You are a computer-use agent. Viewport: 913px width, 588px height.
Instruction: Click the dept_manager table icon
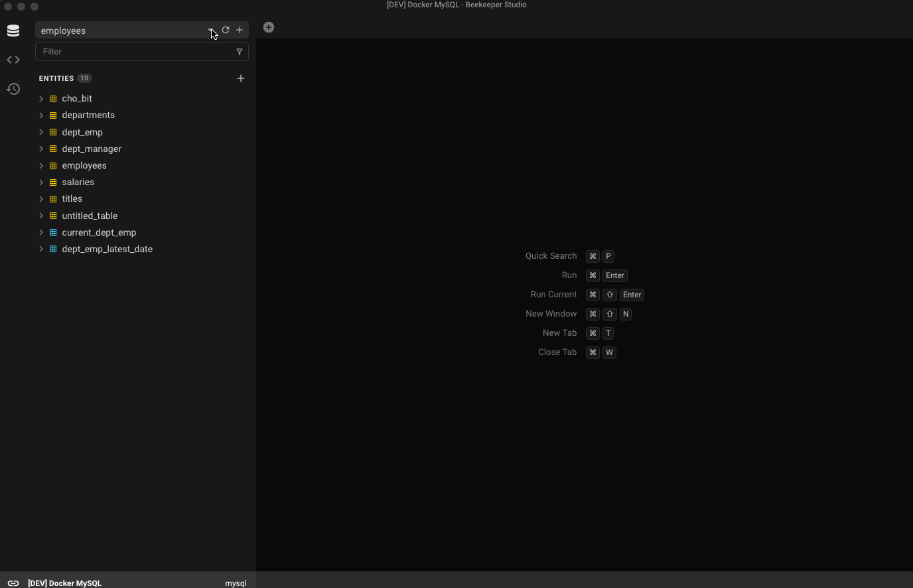pos(53,149)
